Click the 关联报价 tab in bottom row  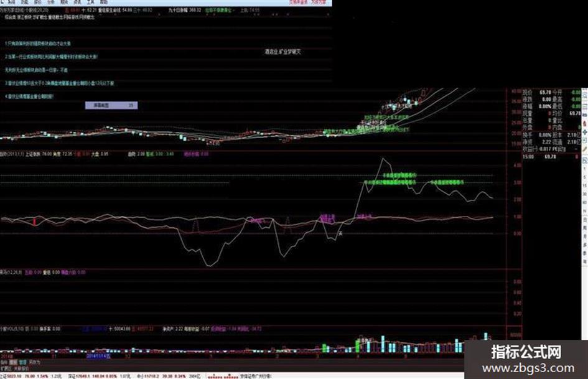[21, 368]
